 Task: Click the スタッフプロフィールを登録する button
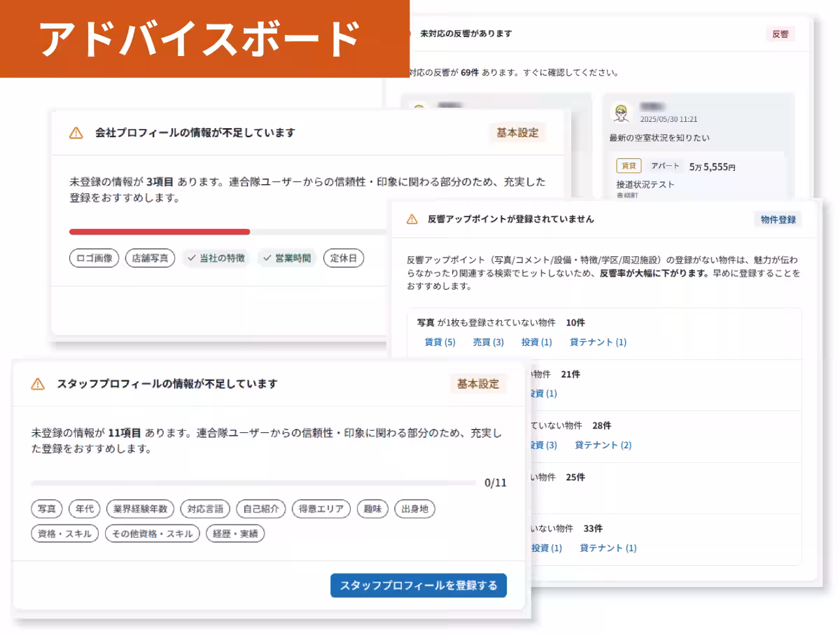click(418, 586)
